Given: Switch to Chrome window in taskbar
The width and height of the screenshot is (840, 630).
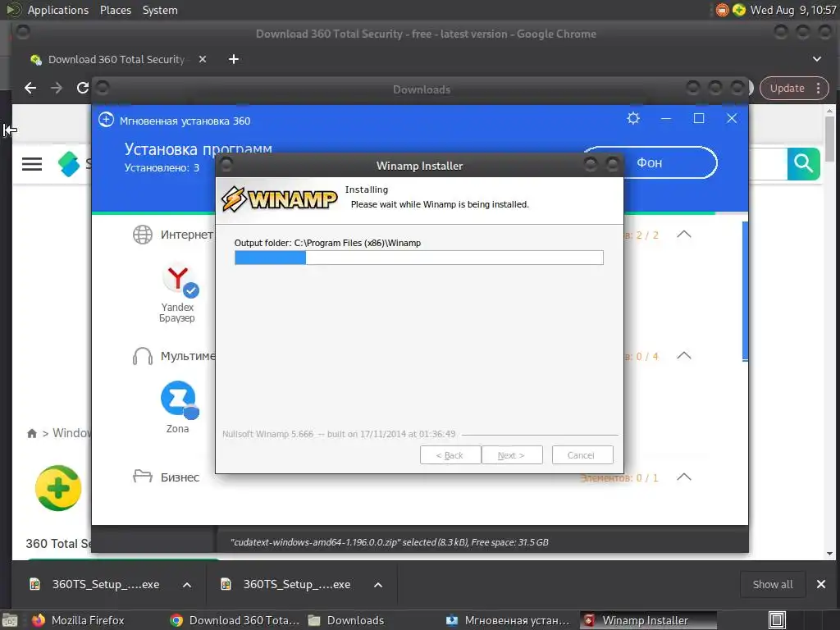Looking at the screenshot, I should coord(235,620).
